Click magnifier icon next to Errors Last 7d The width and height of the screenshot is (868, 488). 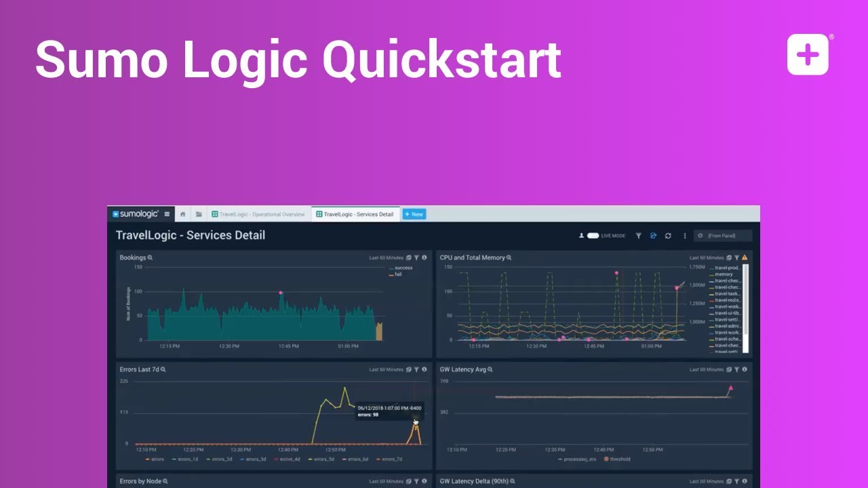pos(163,369)
